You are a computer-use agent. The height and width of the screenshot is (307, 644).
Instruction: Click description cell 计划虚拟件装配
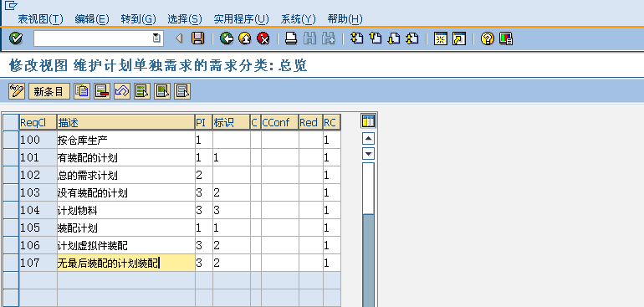(126, 245)
